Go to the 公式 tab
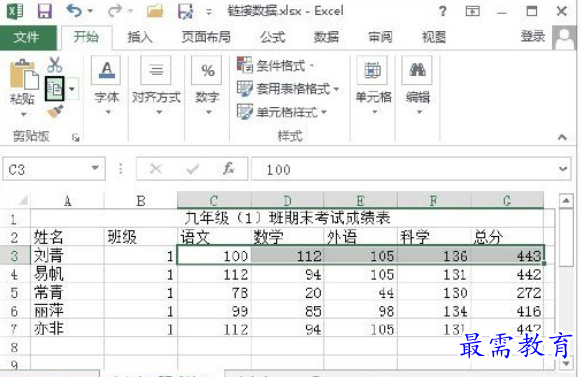Image resolution: width=581 pixels, height=377 pixels. coord(272,37)
